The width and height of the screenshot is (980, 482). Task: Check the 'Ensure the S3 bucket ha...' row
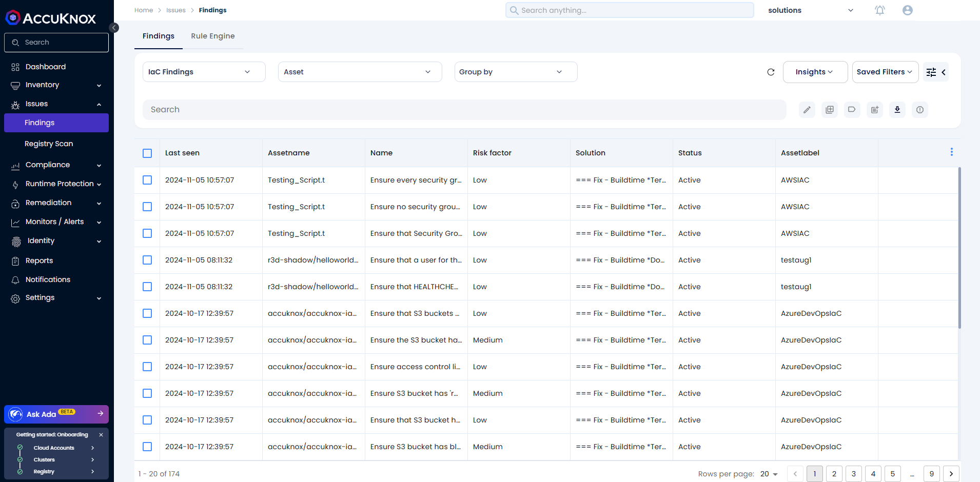point(147,340)
